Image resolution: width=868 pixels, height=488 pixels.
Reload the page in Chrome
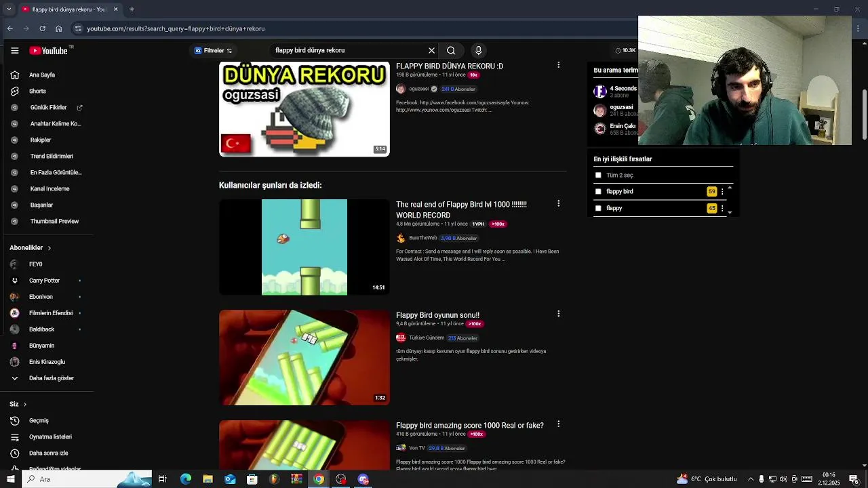pos(42,28)
